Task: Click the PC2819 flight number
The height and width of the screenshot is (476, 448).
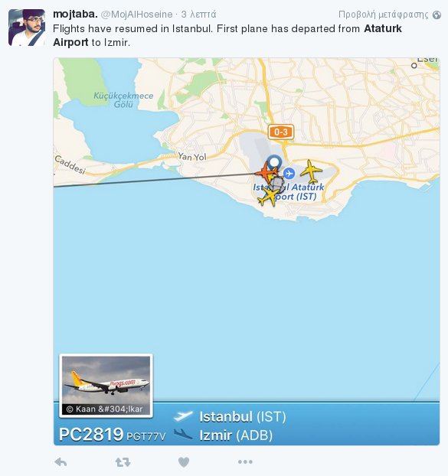Action: 91,434
